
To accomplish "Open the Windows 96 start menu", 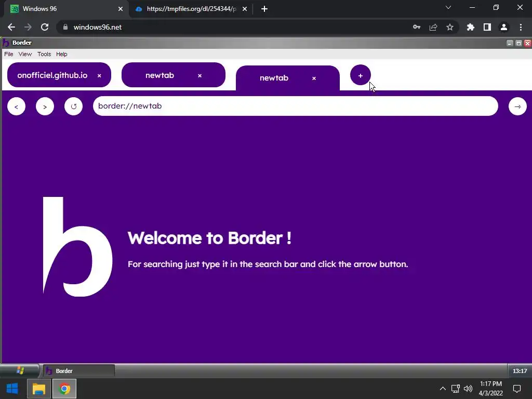I will click(20, 371).
